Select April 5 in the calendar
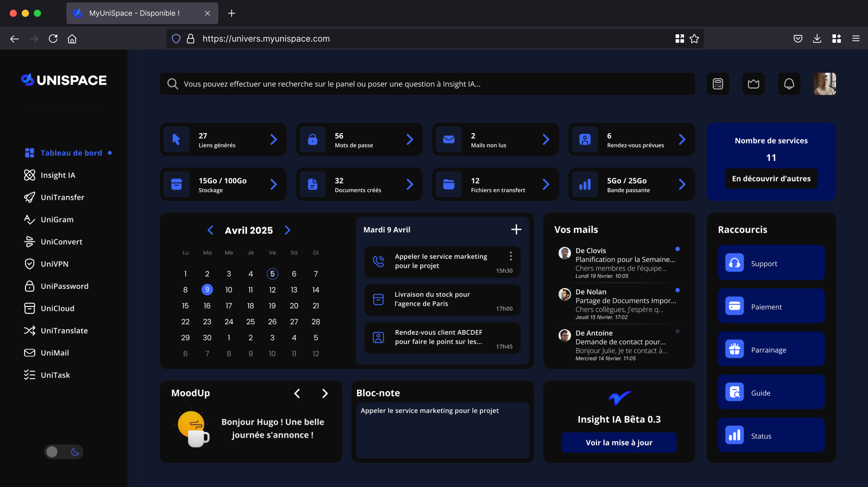This screenshot has width=868, height=487. (x=272, y=274)
